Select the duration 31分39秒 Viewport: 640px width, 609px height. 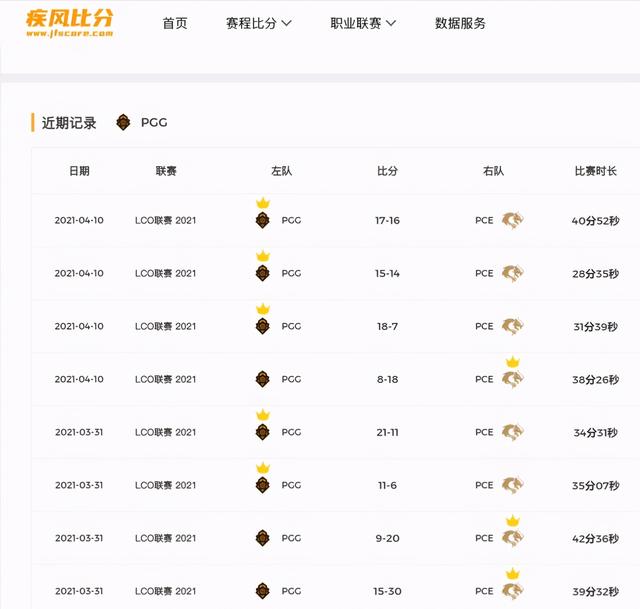coord(596,327)
